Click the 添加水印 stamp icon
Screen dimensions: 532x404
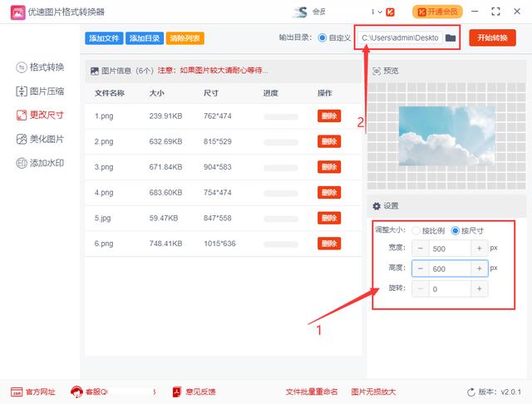[x=22, y=163]
